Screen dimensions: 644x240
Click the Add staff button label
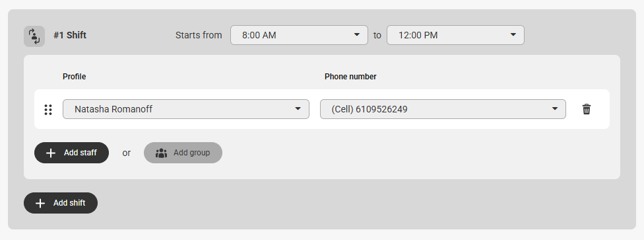point(80,153)
